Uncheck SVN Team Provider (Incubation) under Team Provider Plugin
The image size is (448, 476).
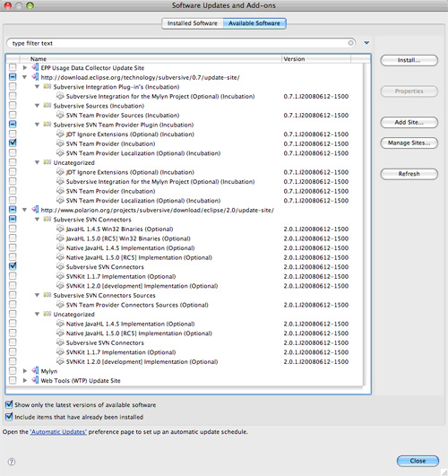(x=13, y=143)
